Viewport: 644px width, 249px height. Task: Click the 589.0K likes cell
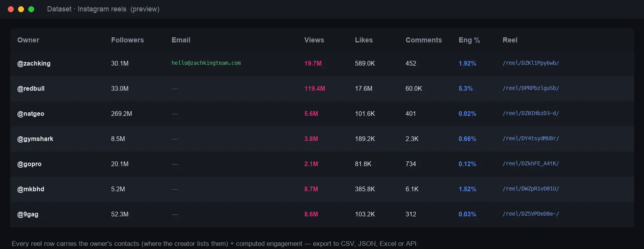[x=365, y=63]
